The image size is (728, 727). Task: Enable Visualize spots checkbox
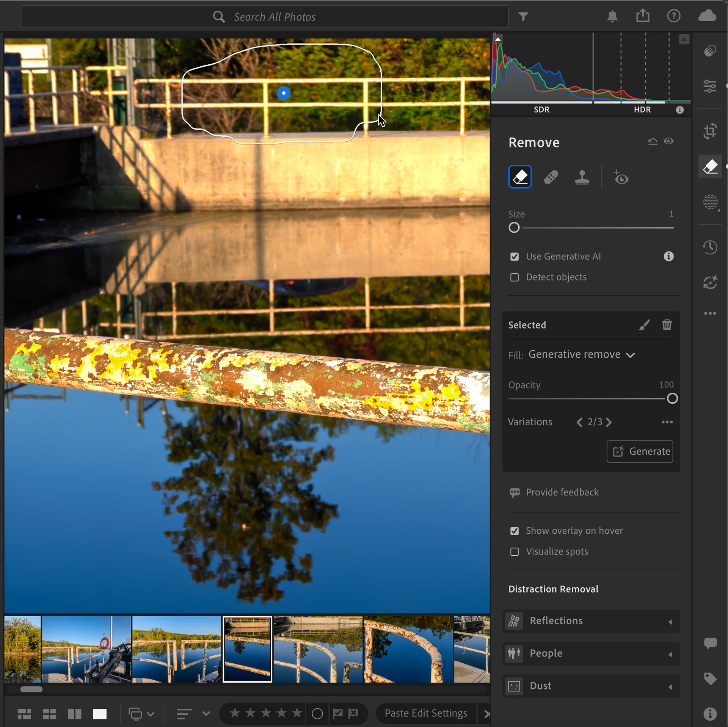click(x=514, y=552)
